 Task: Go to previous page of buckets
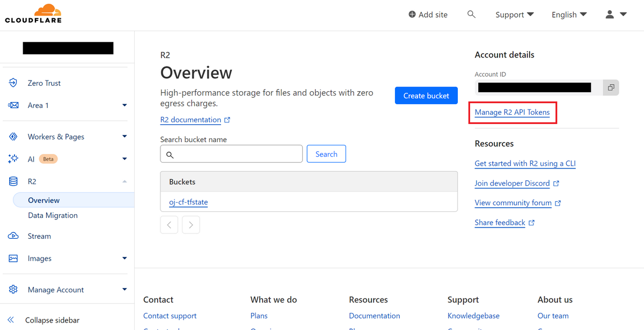169,225
